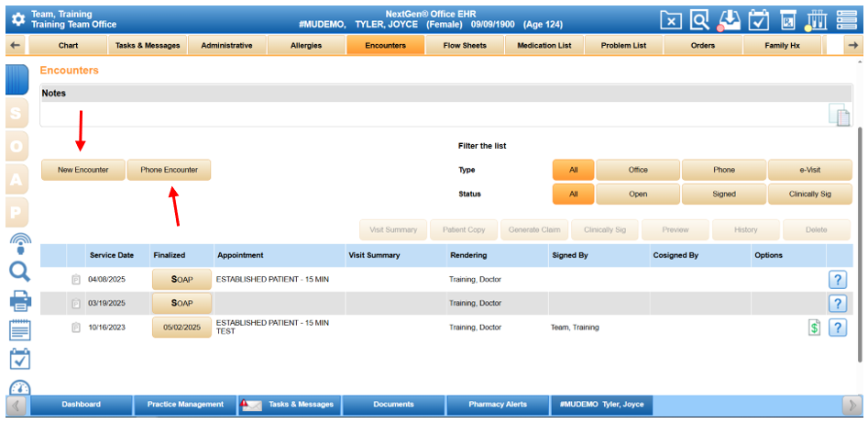Set status filter to Signed
868x423 pixels.
(x=724, y=194)
